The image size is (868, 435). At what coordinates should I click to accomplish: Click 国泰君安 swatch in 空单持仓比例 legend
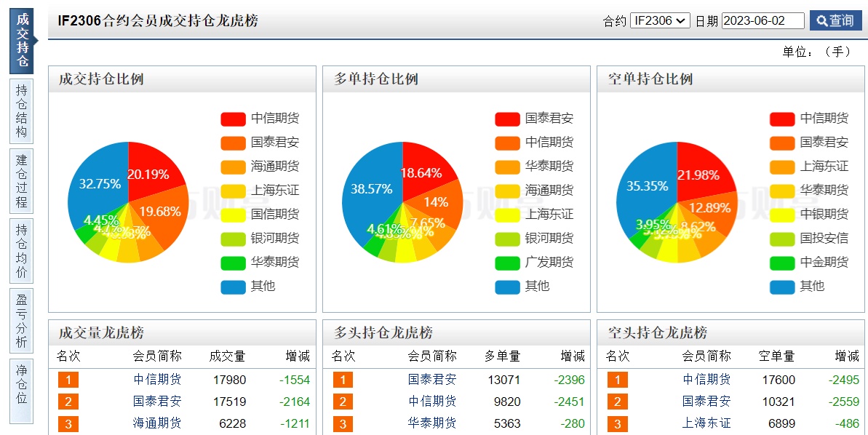(x=782, y=143)
